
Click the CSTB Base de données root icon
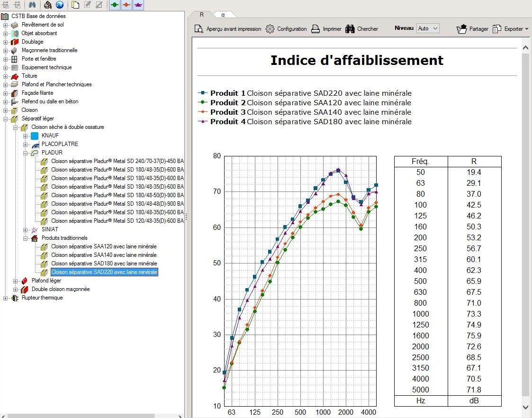click(5, 16)
